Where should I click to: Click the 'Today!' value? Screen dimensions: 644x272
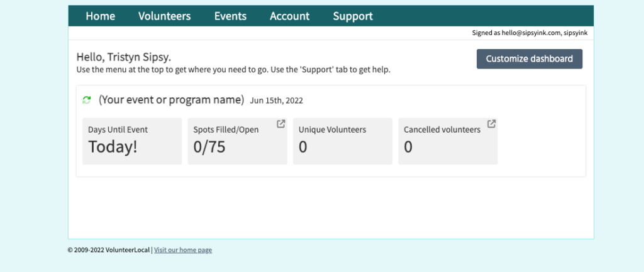113,146
